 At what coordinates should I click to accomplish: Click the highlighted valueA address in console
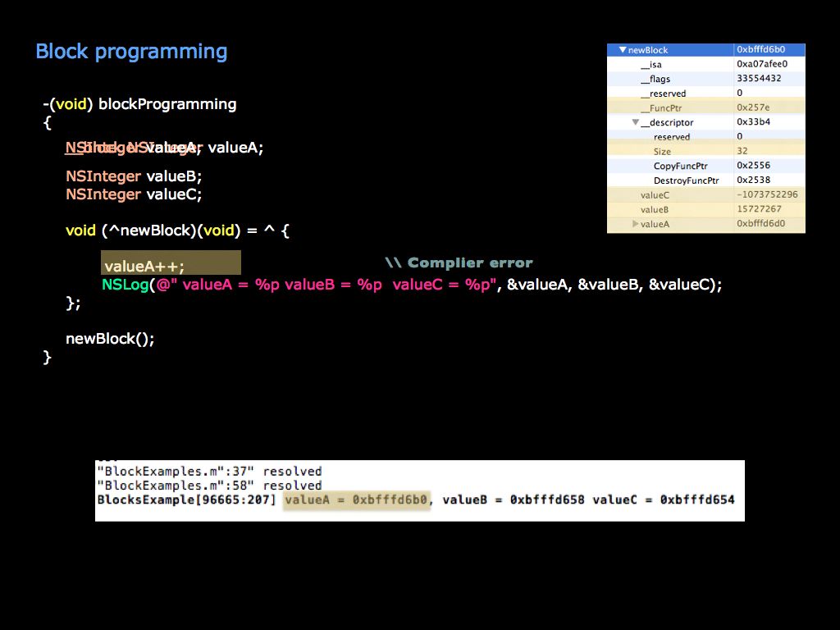coord(357,500)
